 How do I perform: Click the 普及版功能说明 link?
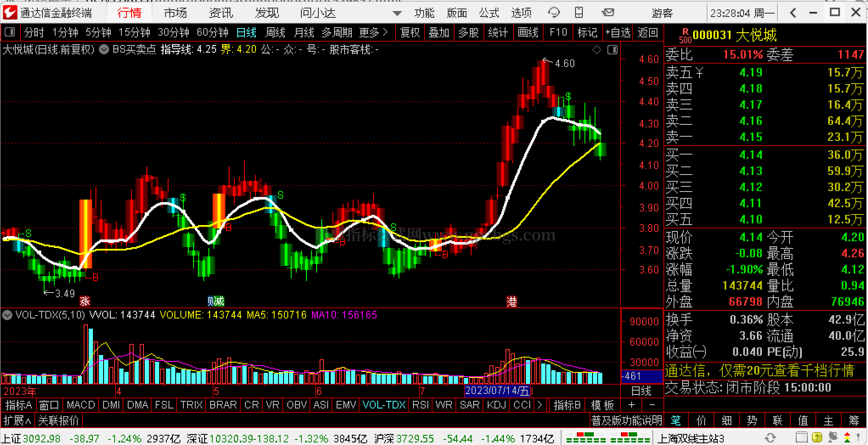626,420
